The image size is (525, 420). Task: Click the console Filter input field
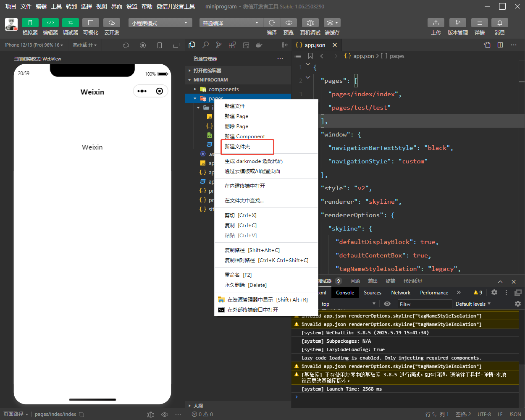pyautogui.click(x=425, y=304)
